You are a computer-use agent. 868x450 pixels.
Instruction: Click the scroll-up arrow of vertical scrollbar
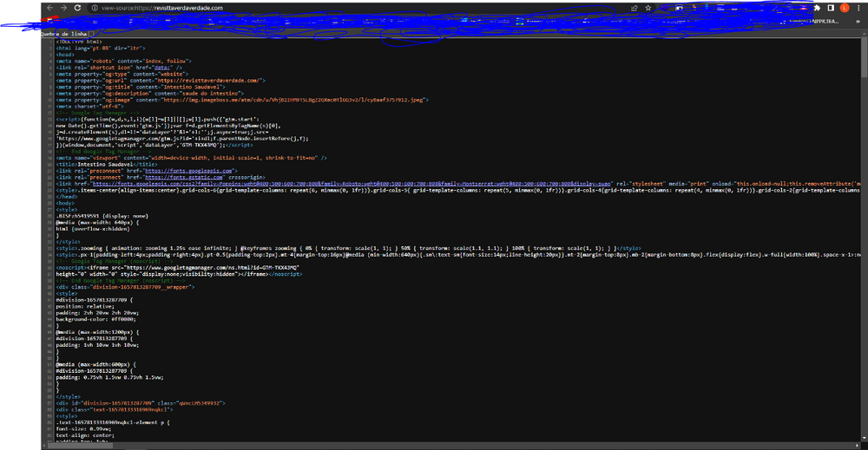865,35
